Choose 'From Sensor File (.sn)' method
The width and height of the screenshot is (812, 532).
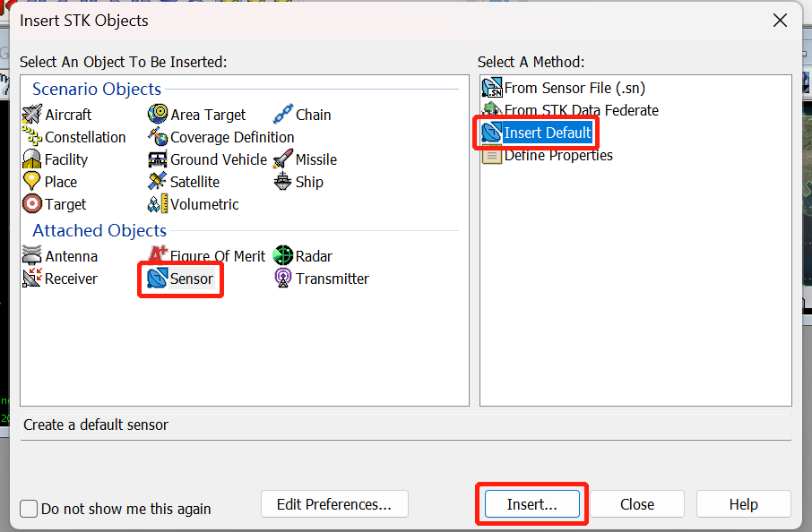[574, 88]
